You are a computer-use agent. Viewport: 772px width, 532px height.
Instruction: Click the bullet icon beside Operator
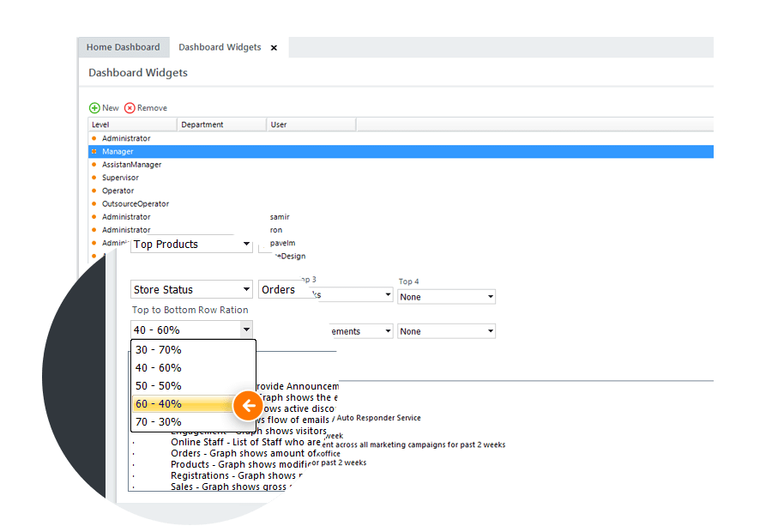pyautogui.click(x=94, y=190)
